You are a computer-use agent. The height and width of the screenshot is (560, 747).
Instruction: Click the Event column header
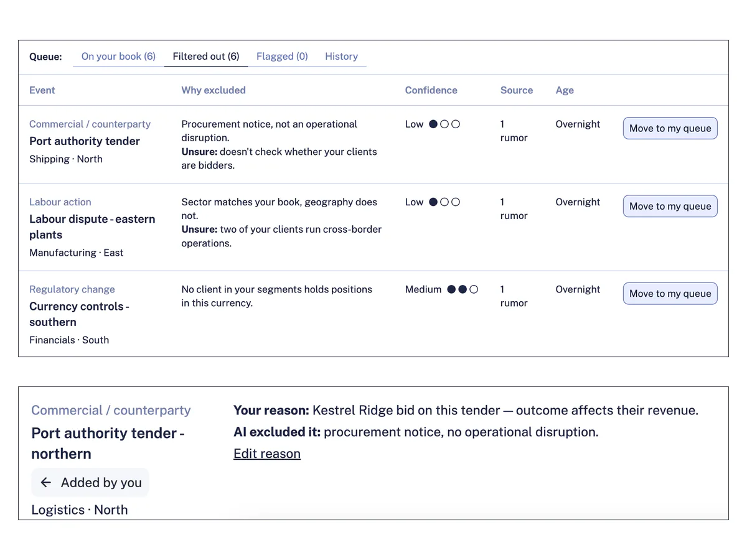(x=42, y=90)
